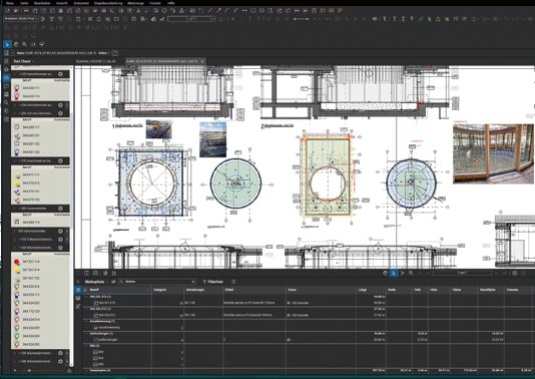The image size is (535, 379).
Task: Open the Bearbeiten menu
Action: (42, 3)
